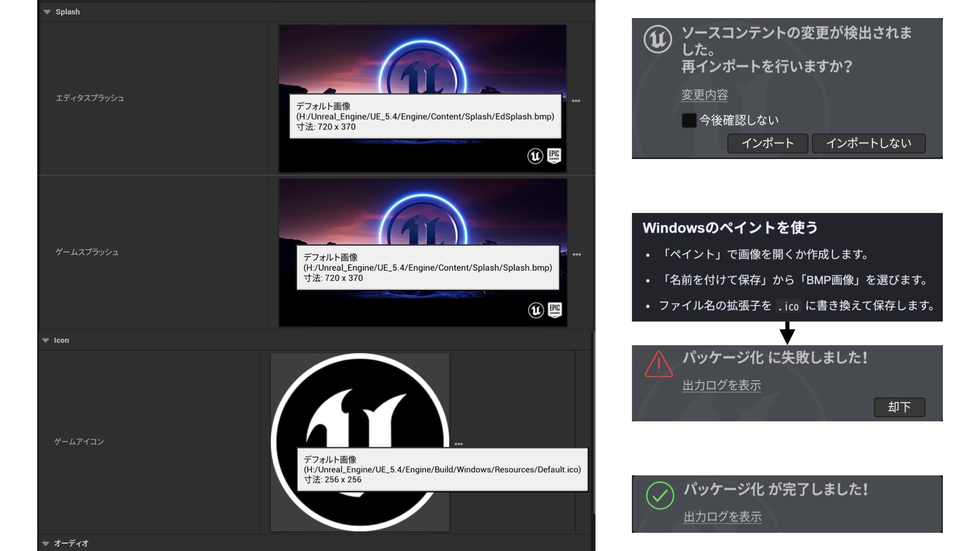
Task: Open 出力ログを表示 in the packaging complete notice
Action: pos(723,517)
